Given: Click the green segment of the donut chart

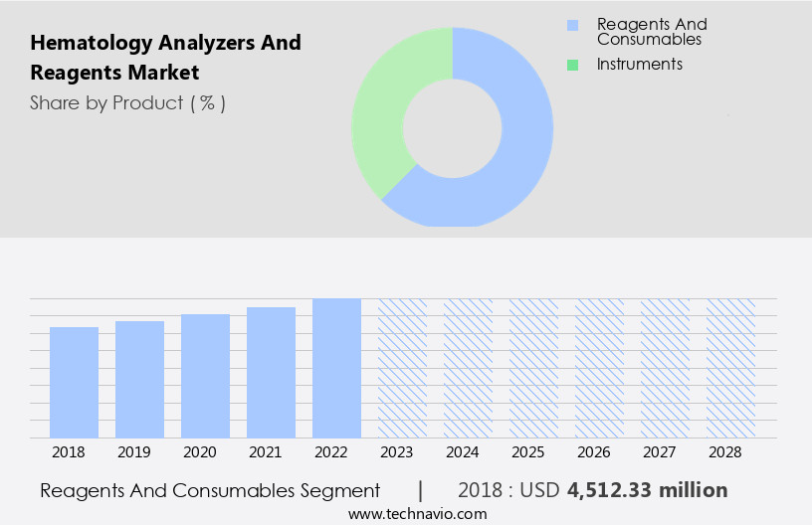Looking at the screenshot, I should click(x=383, y=109).
